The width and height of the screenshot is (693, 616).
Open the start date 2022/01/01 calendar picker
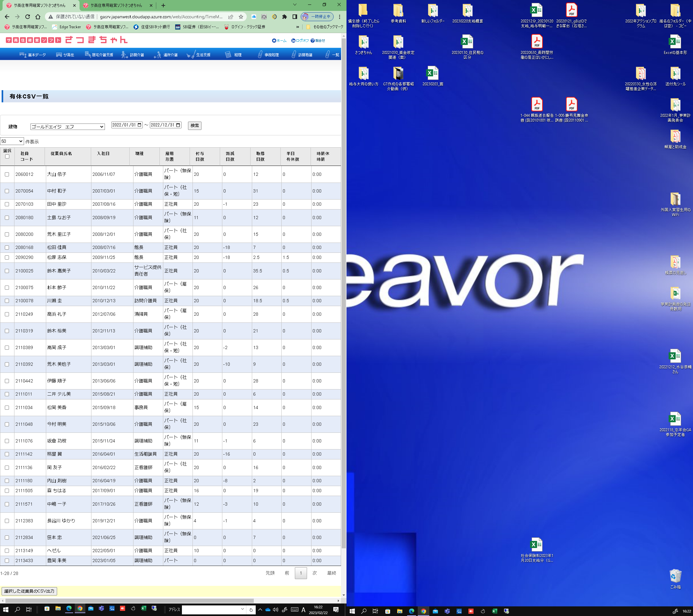point(139,125)
